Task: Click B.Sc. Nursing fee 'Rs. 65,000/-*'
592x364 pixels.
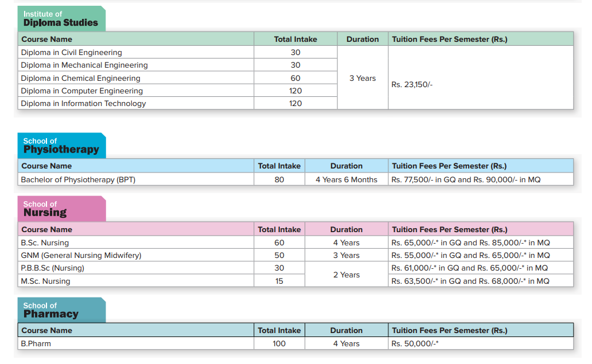Action: pos(415,242)
